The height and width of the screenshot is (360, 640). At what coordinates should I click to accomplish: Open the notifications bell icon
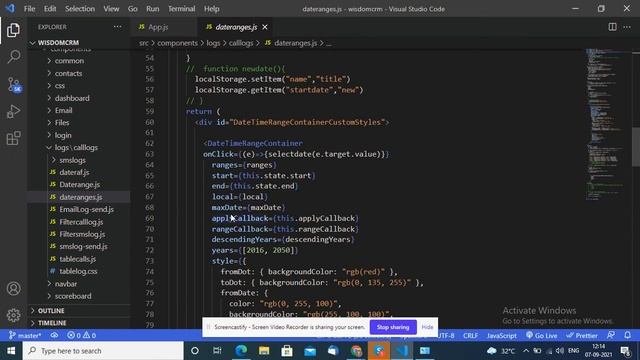(x=627, y=335)
